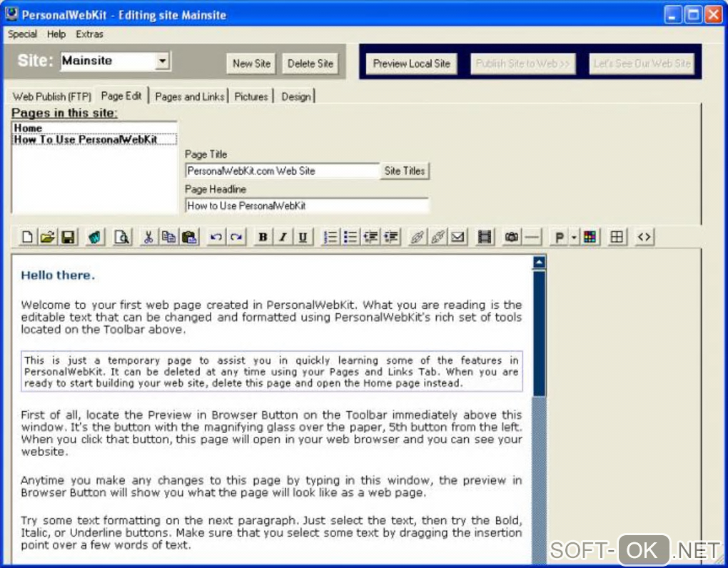Viewport: 728px width, 568px height.
Task: Insert media with the film strip icon
Action: 485,237
